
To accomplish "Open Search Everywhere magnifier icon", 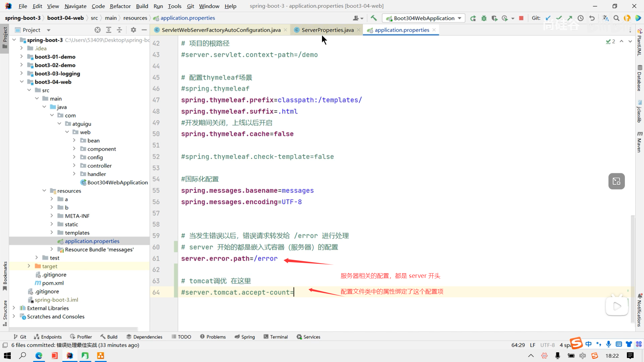I will [616, 18].
